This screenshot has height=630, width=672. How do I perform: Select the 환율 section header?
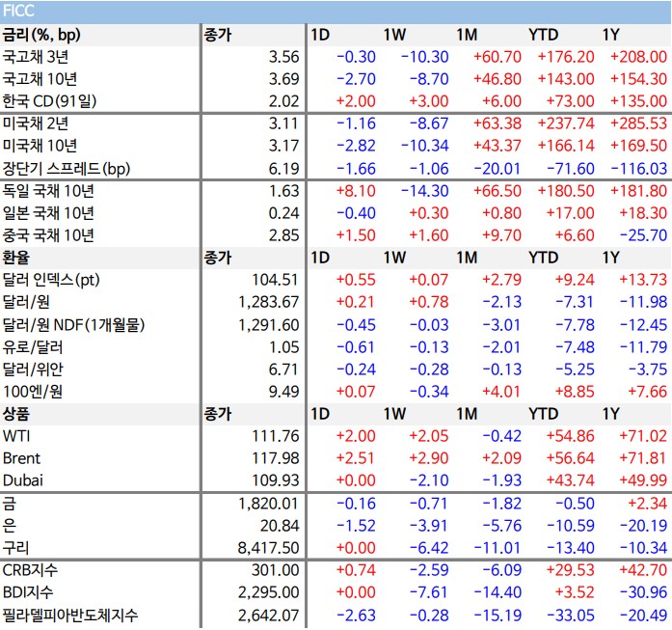(x=16, y=258)
